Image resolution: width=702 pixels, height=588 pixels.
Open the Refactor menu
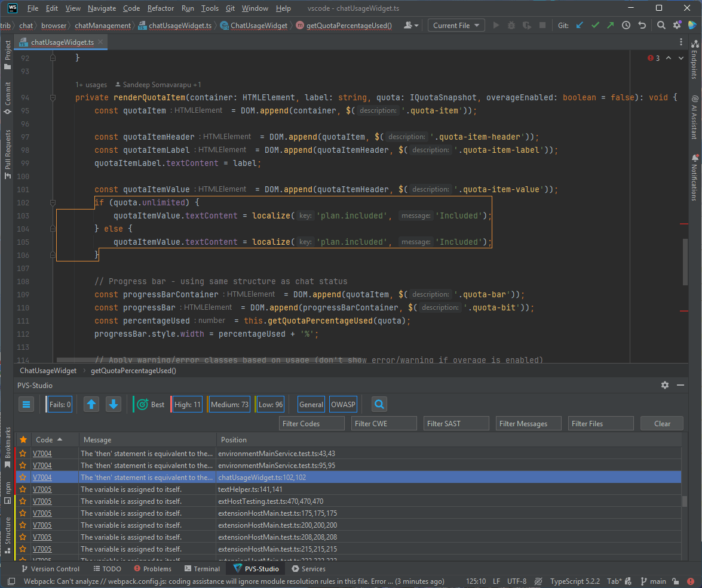click(x=160, y=8)
